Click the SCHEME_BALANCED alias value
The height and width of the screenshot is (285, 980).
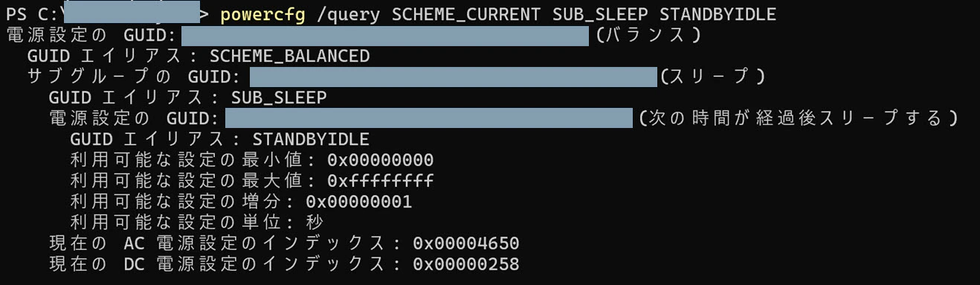tap(289, 56)
